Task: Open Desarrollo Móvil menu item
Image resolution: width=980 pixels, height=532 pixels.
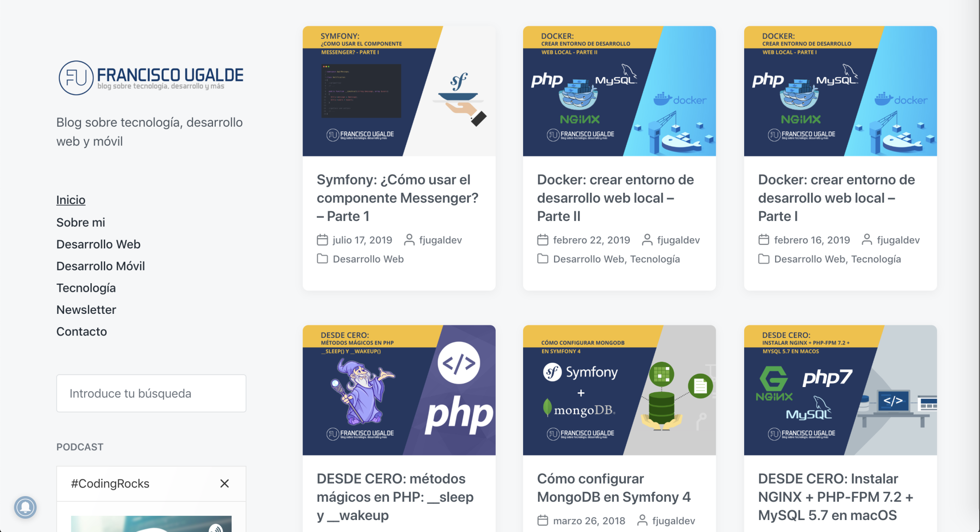Action: point(100,266)
